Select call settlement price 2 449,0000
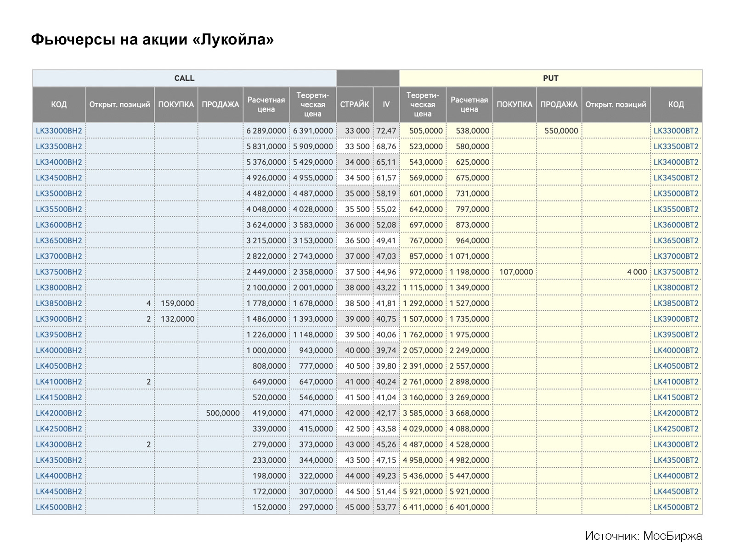This screenshot has width=735, height=560. [266, 272]
